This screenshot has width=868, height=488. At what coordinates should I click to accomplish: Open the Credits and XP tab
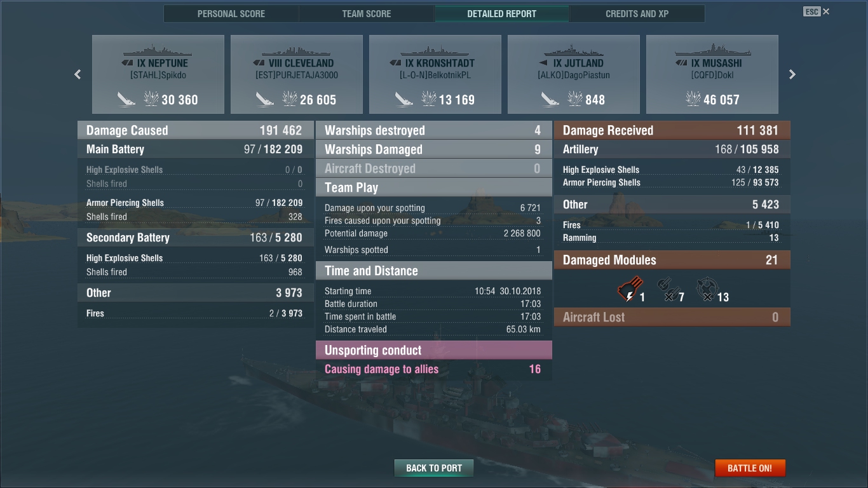coord(637,13)
